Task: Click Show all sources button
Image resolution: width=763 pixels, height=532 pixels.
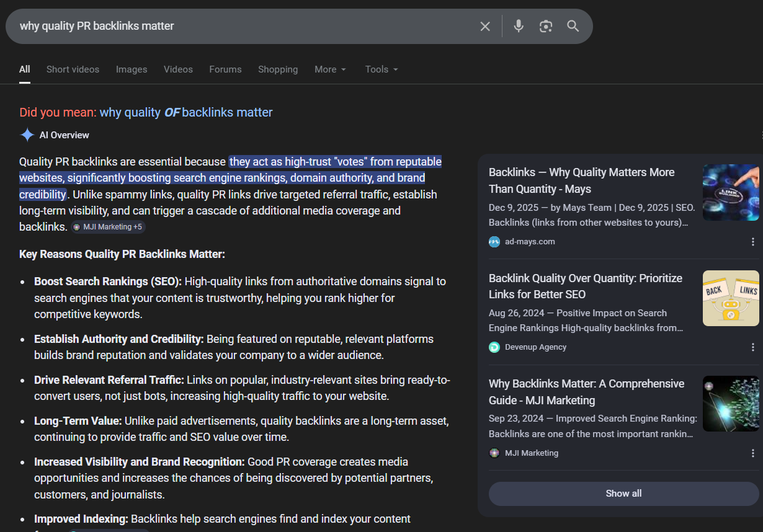Action: [x=623, y=494]
